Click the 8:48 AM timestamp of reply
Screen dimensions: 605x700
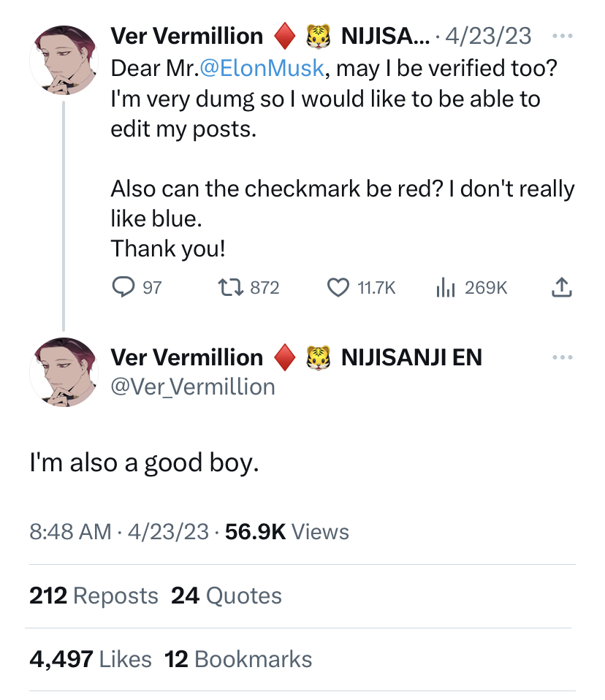tap(71, 531)
